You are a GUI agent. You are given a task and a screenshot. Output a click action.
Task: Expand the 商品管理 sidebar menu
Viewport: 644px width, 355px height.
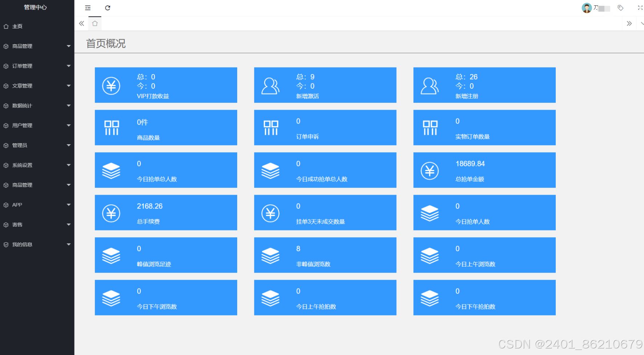(37, 46)
